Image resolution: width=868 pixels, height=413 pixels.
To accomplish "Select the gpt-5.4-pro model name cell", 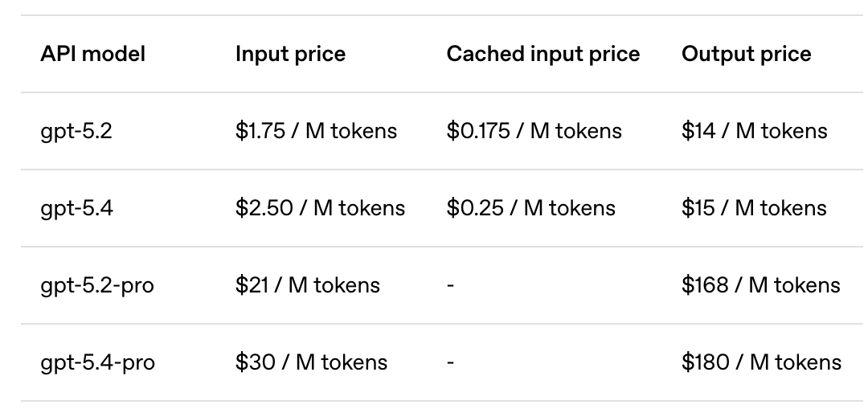I will 97,362.
